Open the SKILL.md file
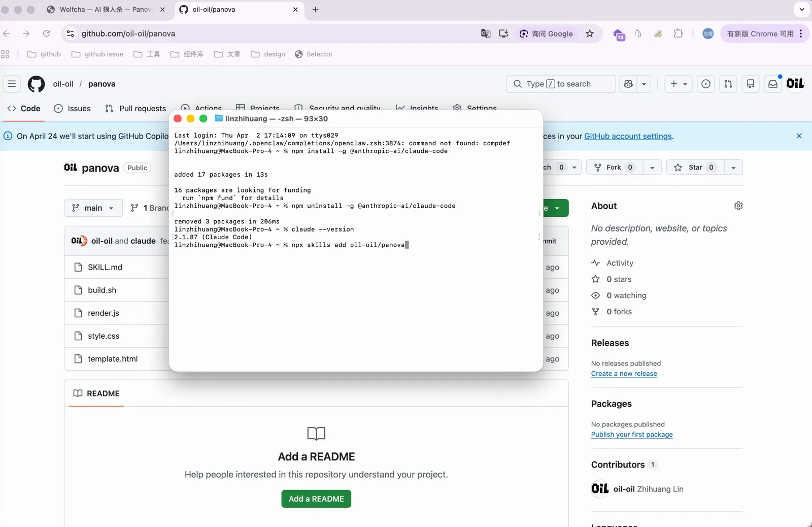The width and height of the screenshot is (812, 527). (x=105, y=267)
